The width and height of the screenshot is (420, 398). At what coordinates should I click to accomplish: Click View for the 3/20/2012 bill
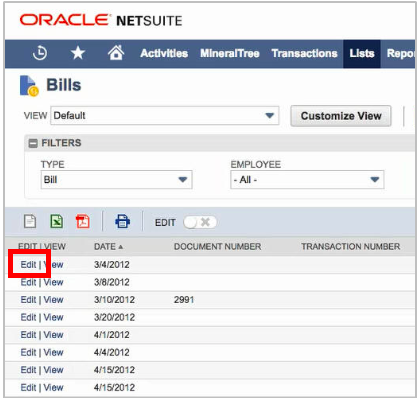click(x=53, y=317)
